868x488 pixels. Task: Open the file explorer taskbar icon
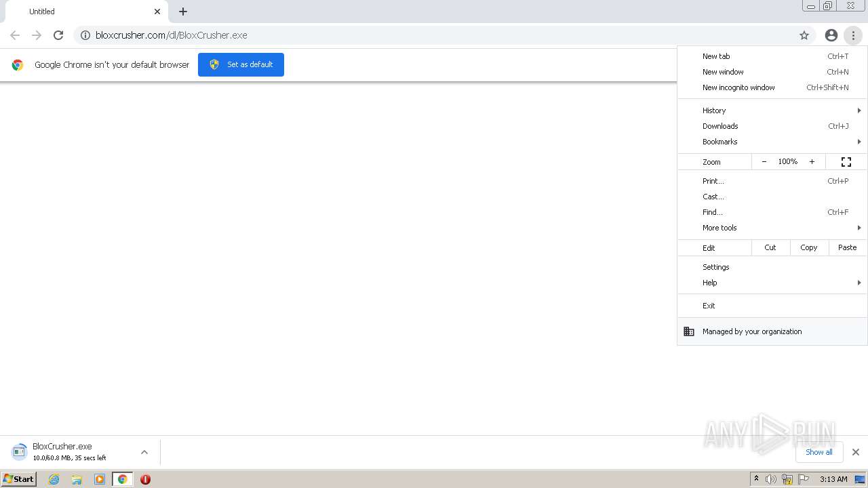pyautogui.click(x=77, y=479)
